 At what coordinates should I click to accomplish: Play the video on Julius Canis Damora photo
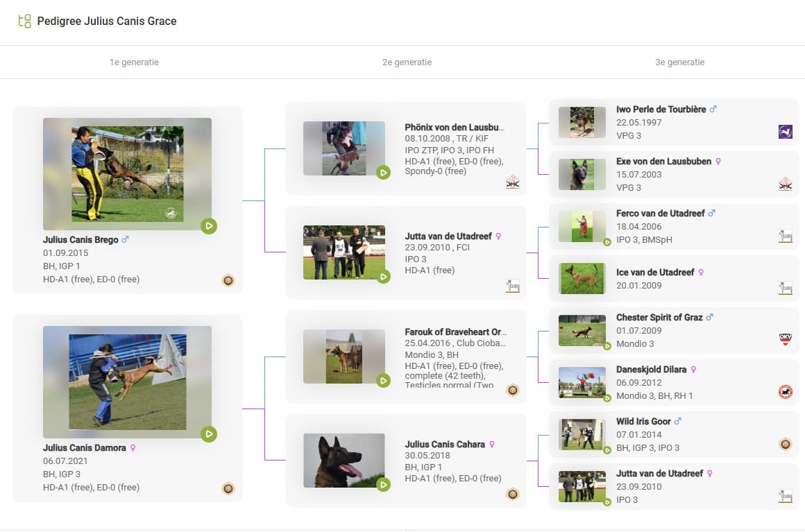(209, 434)
